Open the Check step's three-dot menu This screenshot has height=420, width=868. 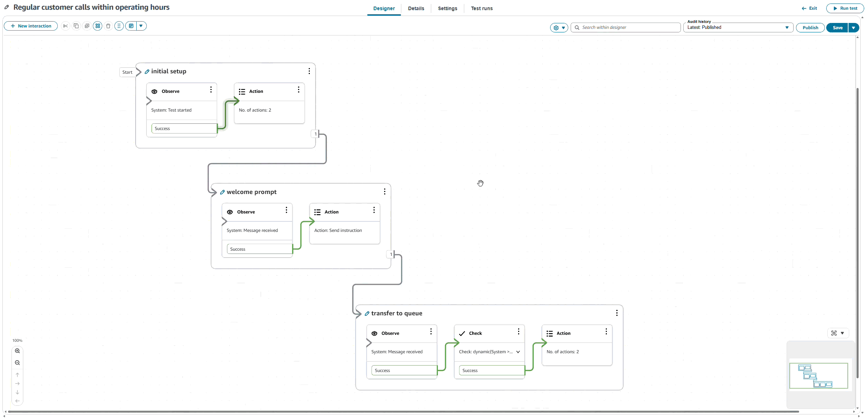pyautogui.click(x=519, y=332)
